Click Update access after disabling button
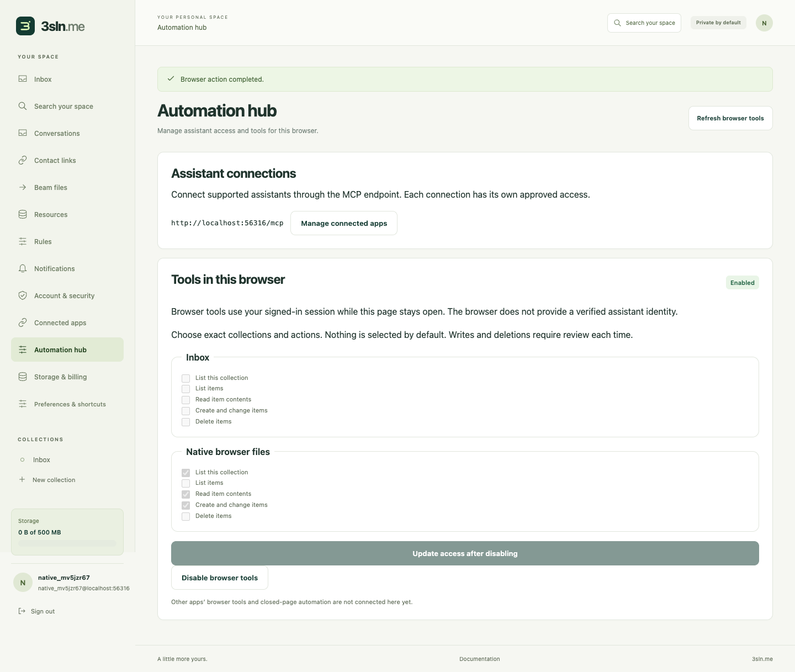The width and height of the screenshot is (795, 672). click(x=465, y=553)
